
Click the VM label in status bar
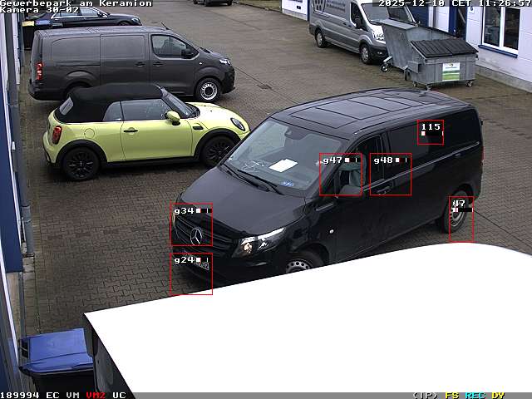(x=73, y=395)
